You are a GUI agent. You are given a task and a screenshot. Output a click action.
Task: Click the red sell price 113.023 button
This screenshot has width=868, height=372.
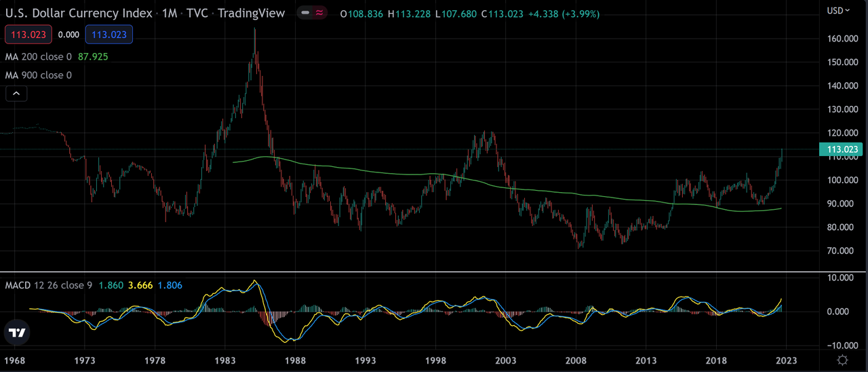[x=28, y=34]
